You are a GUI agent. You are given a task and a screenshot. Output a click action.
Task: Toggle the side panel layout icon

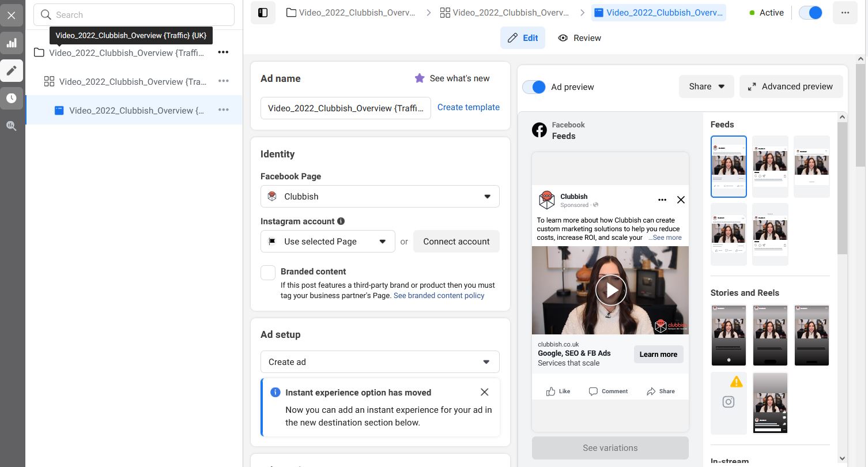(x=263, y=13)
